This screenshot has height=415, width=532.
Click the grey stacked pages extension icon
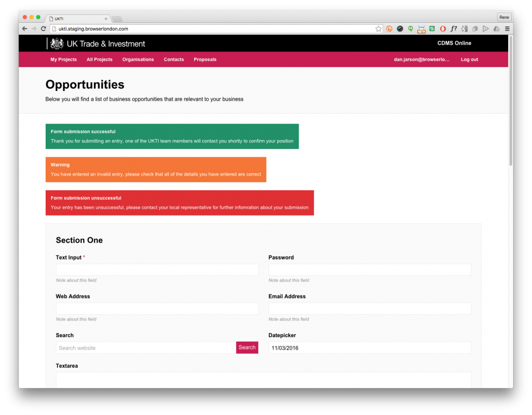point(475,29)
